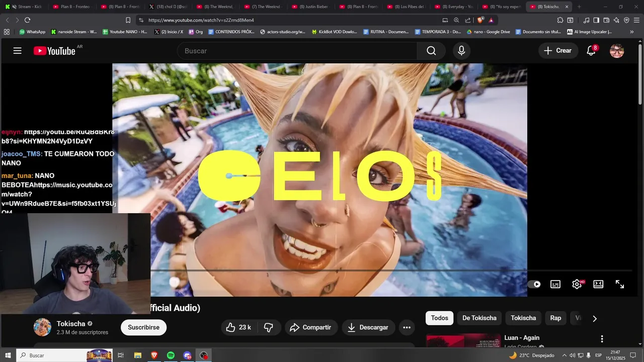Open browser extensions puzzle icon

560,20
